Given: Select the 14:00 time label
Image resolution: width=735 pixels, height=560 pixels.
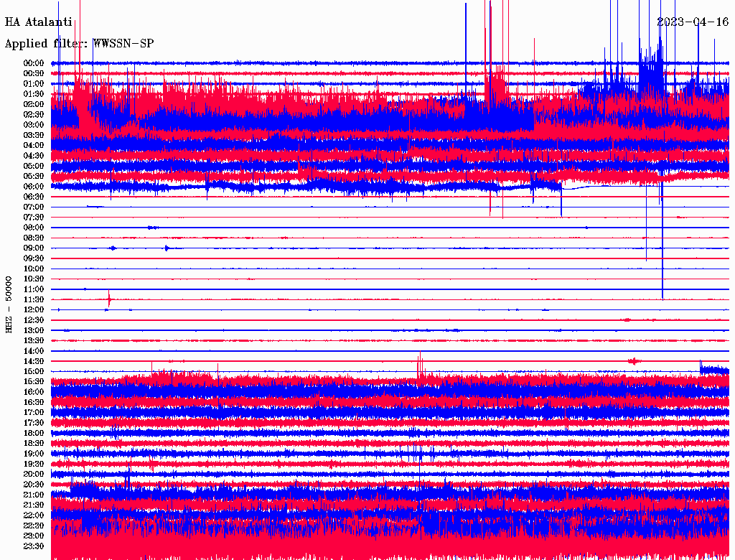Looking at the screenshot, I should pos(34,351).
